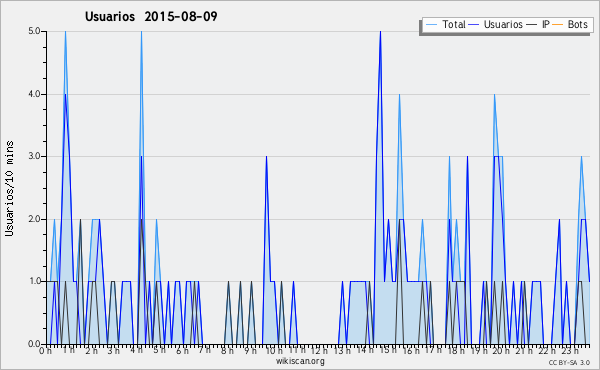Click the 'CC BY-SA 3.0' license text
Viewport: 600px width, 370px height.
(x=569, y=363)
